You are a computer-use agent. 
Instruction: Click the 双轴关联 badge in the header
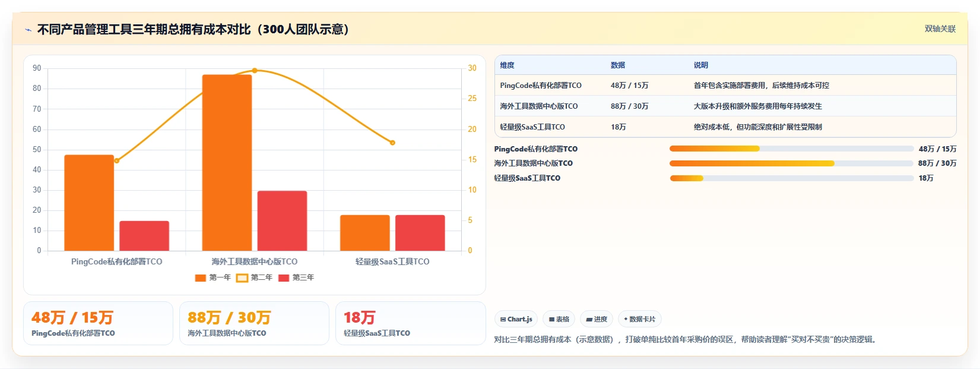(x=940, y=29)
